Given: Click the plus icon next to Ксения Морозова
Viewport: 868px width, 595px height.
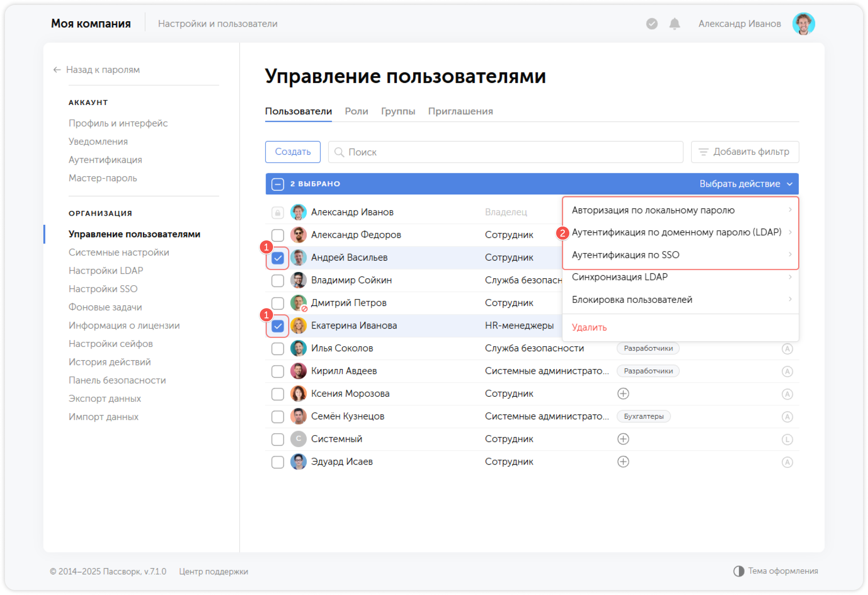Looking at the screenshot, I should (x=623, y=394).
